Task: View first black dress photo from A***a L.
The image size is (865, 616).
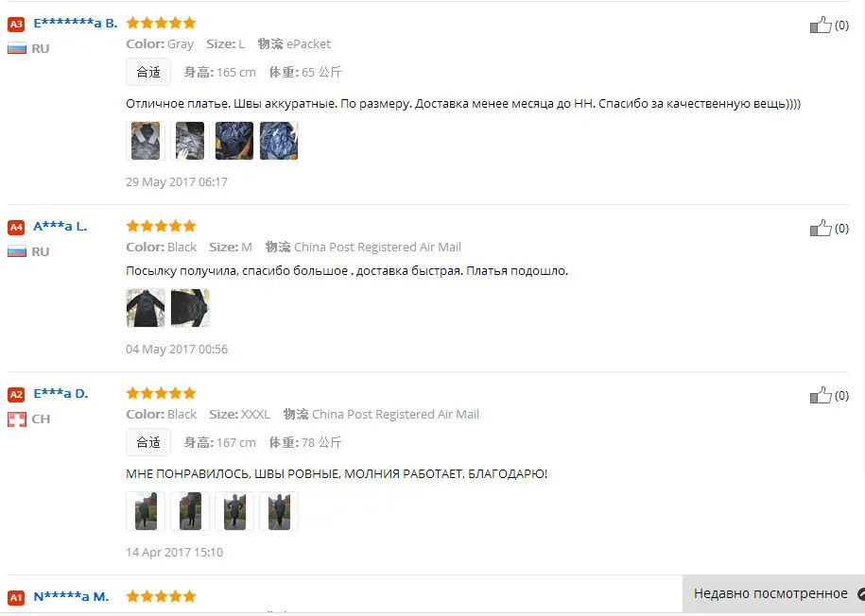Action: pos(146,308)
